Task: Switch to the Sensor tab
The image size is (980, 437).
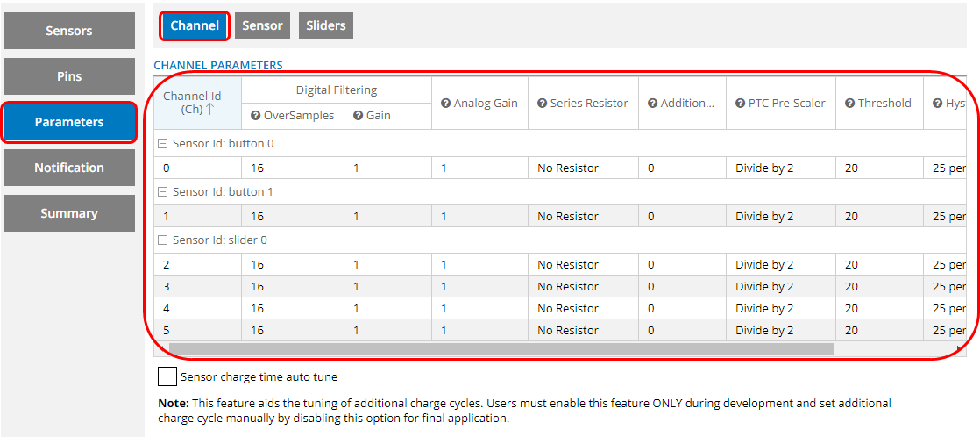Action: pyautogui.click(x=262, y=25)
